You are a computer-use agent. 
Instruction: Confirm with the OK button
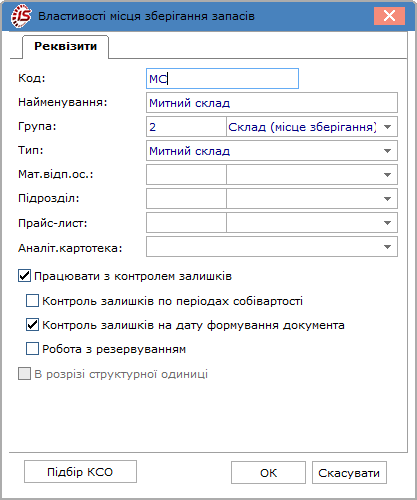268,473
